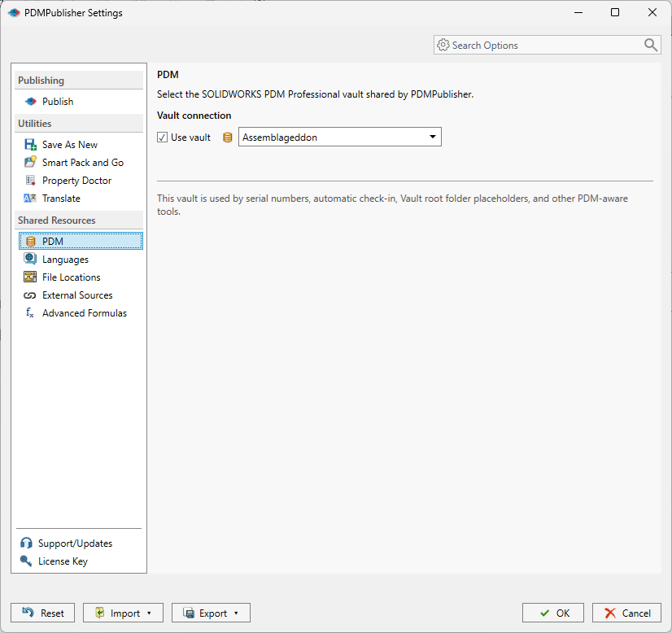Click the gear icon in Search Options
Image resolution: width=672 pixels, height=633 pixels.
(x=443, y=45)
